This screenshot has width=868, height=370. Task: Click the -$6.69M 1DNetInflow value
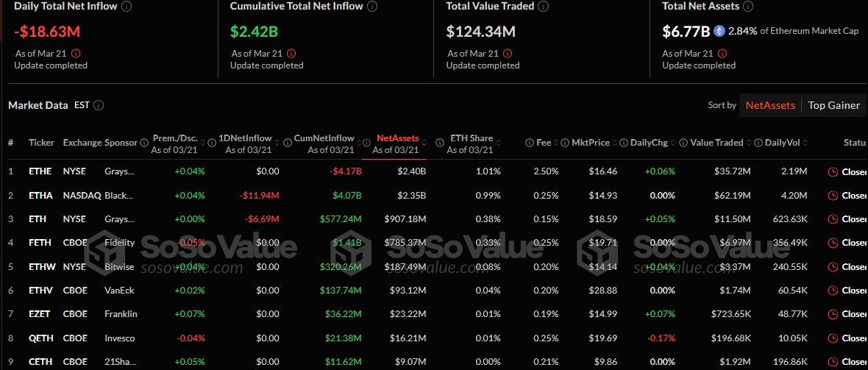262,219
